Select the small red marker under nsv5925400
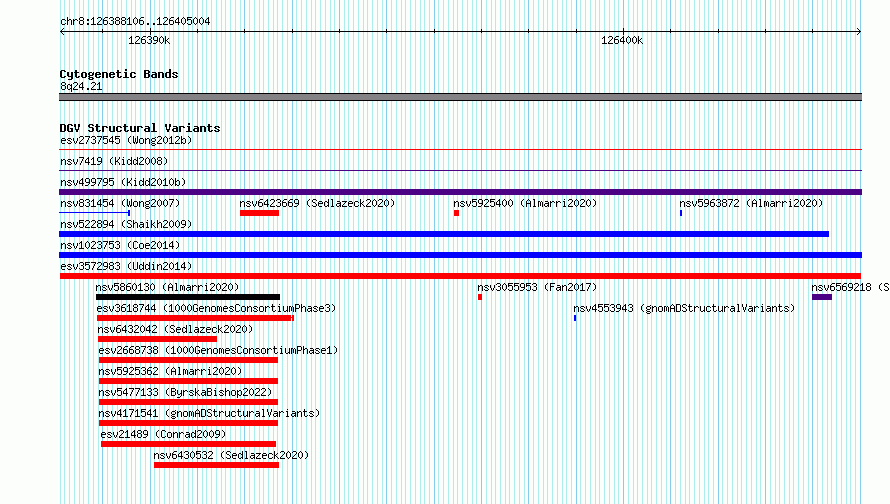Image resolution: width=890 pixels, height=504 pixels. [x=456, y=213]
